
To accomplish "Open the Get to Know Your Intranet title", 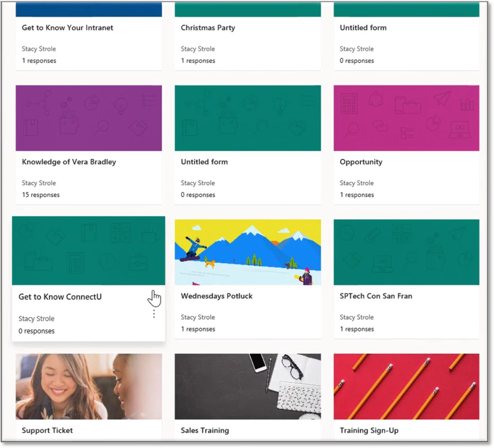I will click(67, 28).
